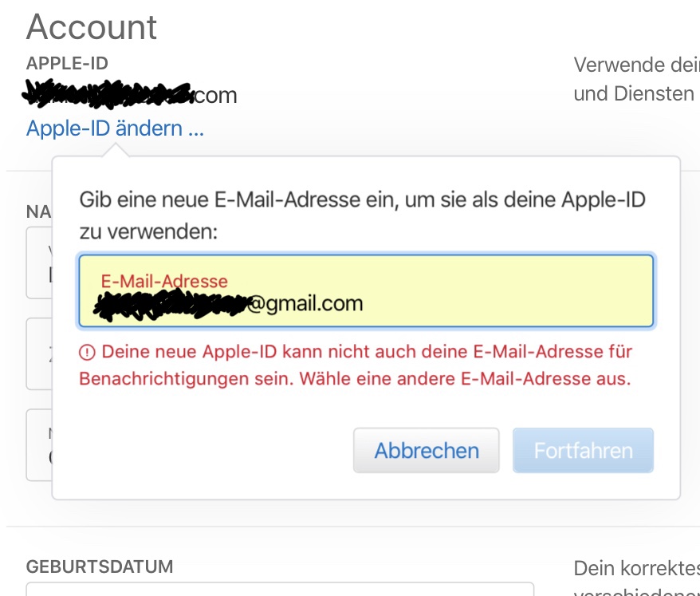Click the "Verwende dei" description text
Screen dimensions: 700x596
click(x=636, y=65)
